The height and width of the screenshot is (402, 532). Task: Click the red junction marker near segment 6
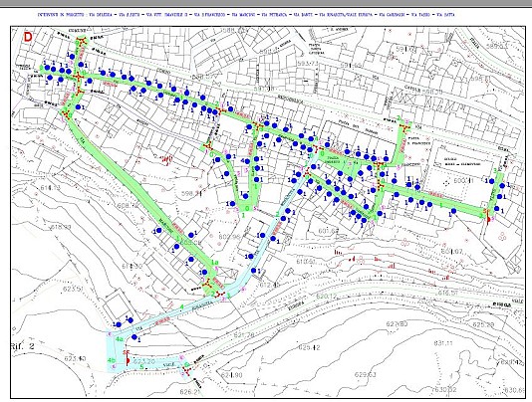(x=186, y=370)
